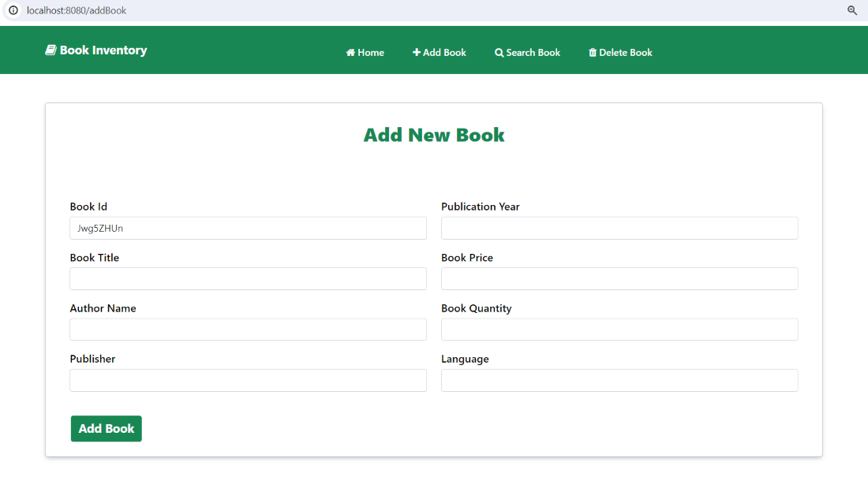
Task: Select the home icon in the navbar
Action: pyautogui.click(x=349, y=52)
